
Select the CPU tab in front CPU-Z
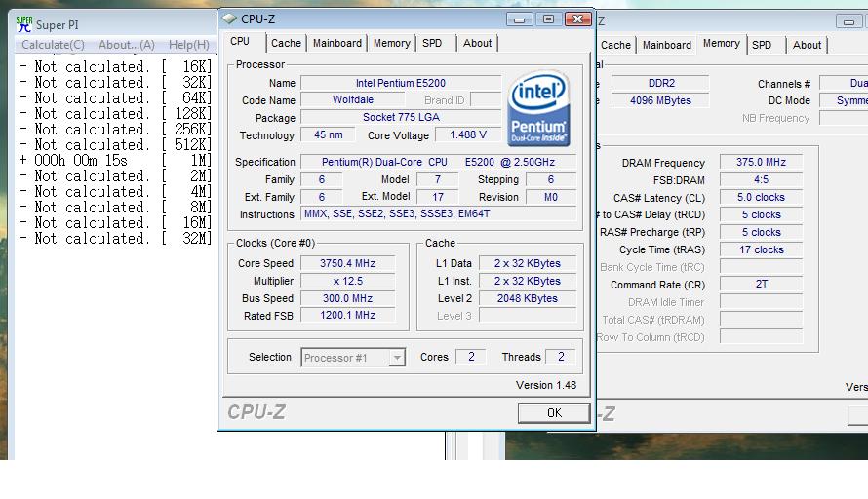coord(240,42)
